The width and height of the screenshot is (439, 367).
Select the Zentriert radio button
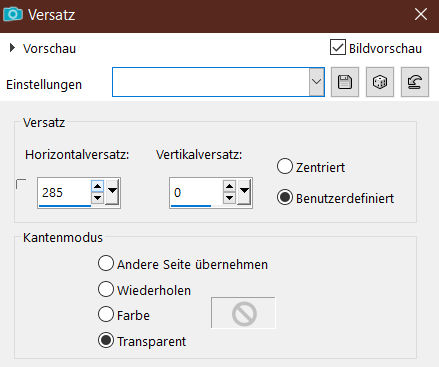(x=285, y=166)
